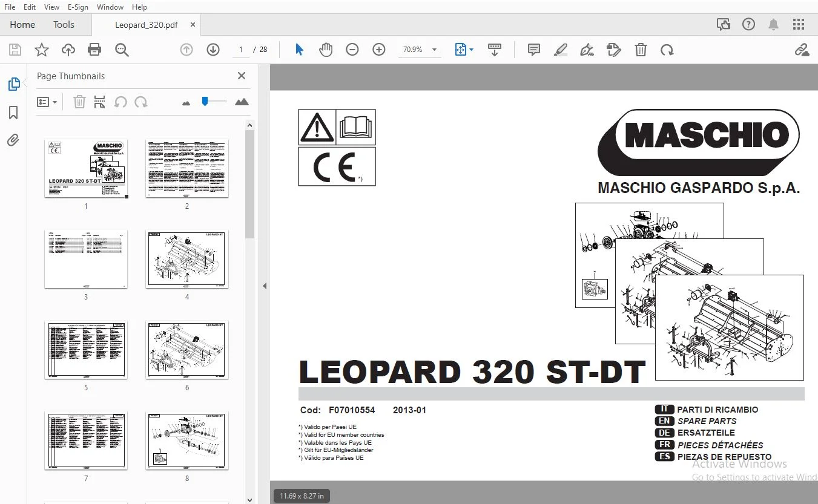
Task: Activate the Hand pan tool
Action: [326, 50]
